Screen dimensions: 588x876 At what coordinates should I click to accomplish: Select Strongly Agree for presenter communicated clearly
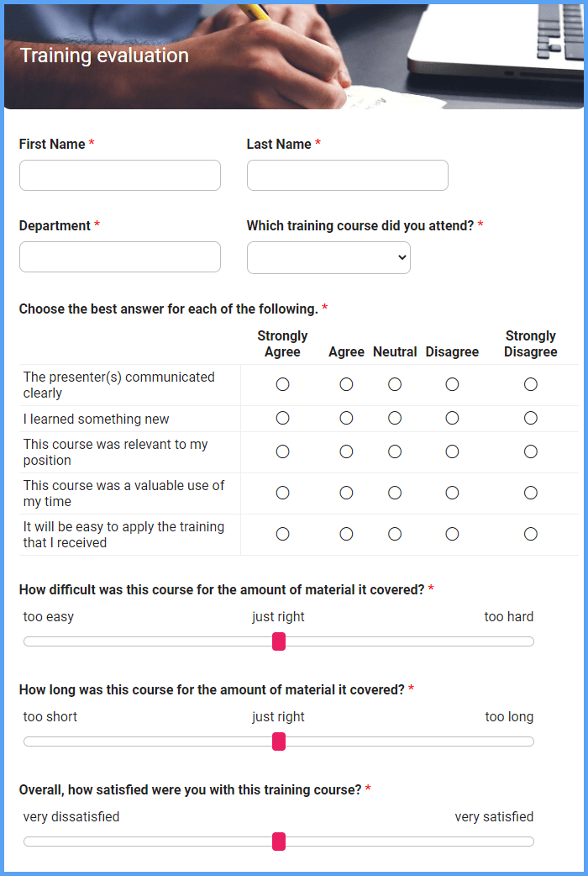[x=282, y=384]
